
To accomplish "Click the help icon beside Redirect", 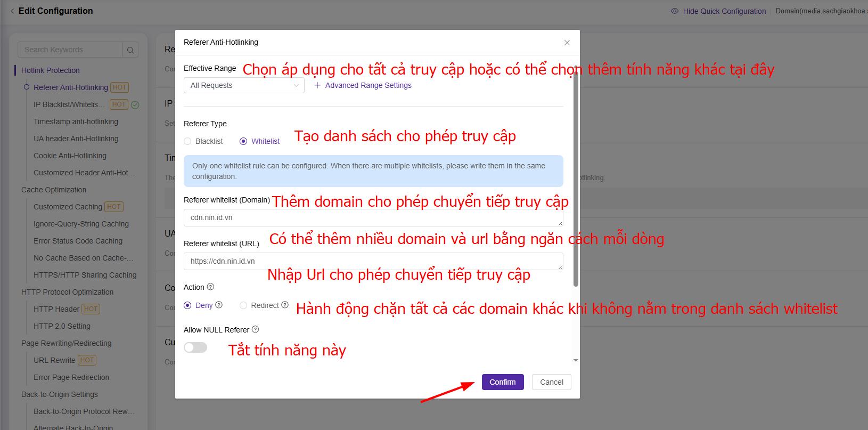I will tap(285, 305).
